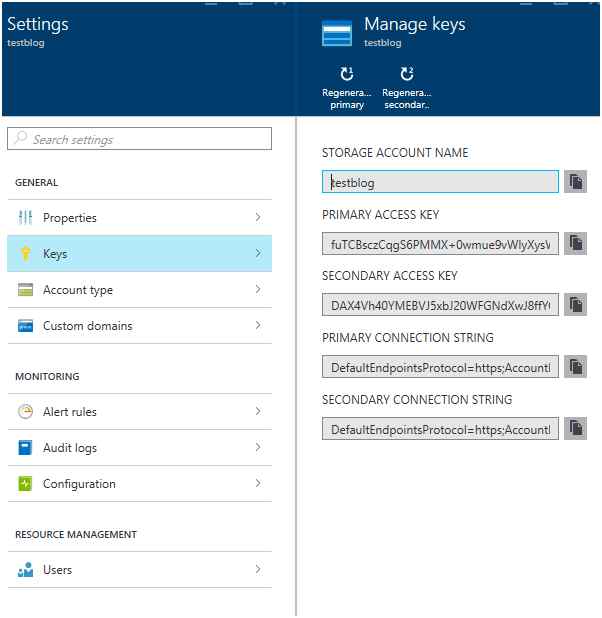The image size is (602, 618).
Task: Copy the secondary access key
Action: (x=575, y=305)
